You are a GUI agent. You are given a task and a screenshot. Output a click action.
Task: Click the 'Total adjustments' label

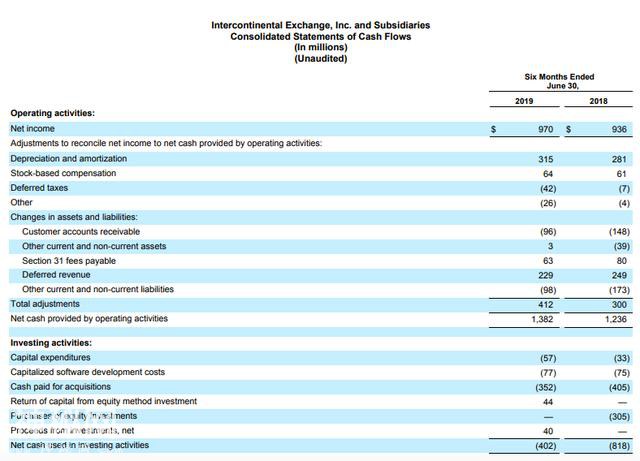click(45, 304)
